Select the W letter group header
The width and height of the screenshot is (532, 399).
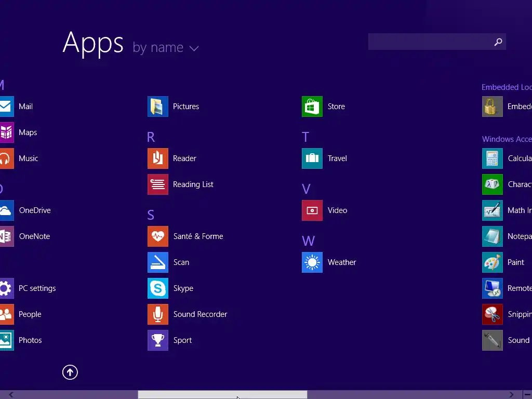[309, 241]
